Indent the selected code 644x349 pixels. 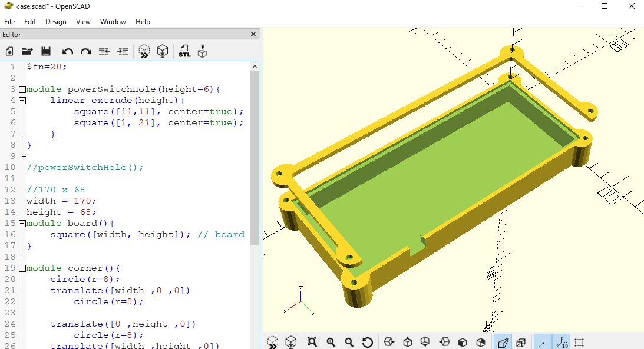click(123, 51)
